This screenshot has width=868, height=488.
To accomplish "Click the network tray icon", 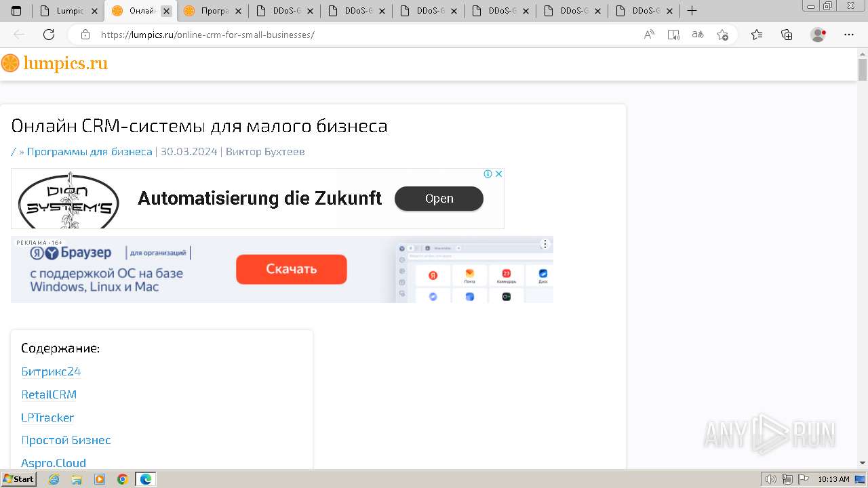I will point(787,479).
